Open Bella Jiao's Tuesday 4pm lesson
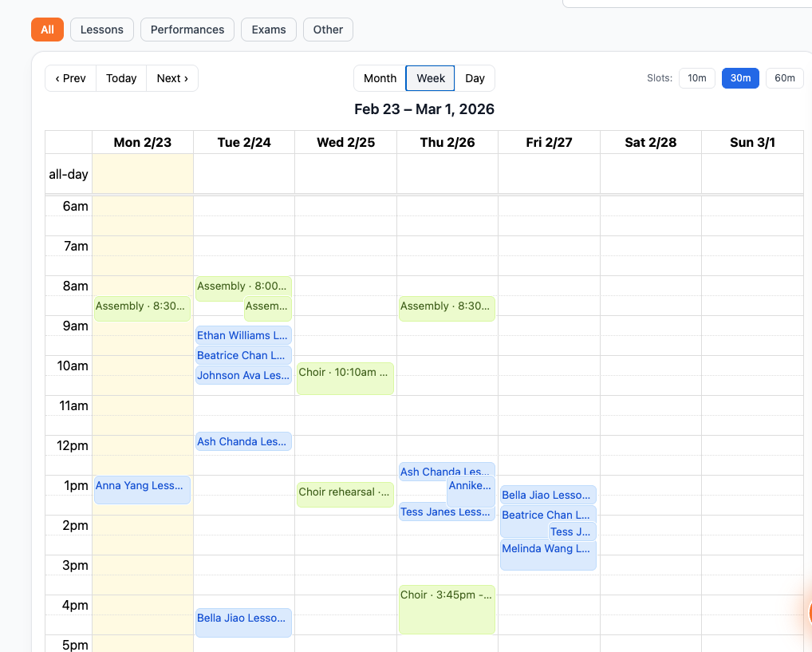 point(242,618)
